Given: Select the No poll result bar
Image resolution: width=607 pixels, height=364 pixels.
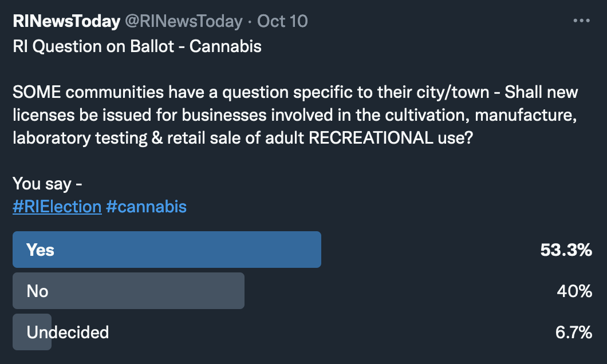Looking at the screenshot, I should coord(128,291).
